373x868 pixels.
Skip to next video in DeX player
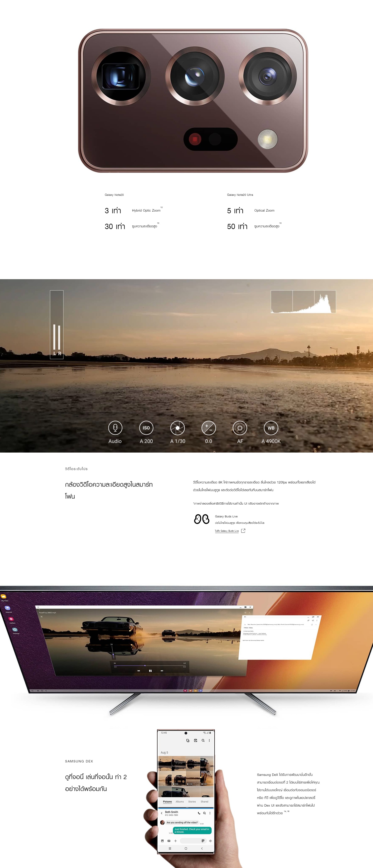(162, 671)
